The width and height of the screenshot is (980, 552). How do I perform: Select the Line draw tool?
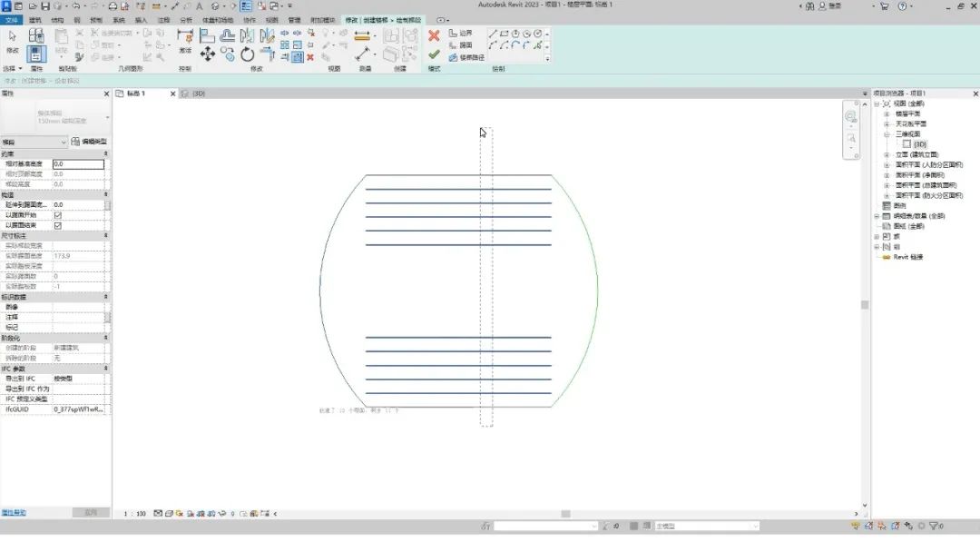493,34
